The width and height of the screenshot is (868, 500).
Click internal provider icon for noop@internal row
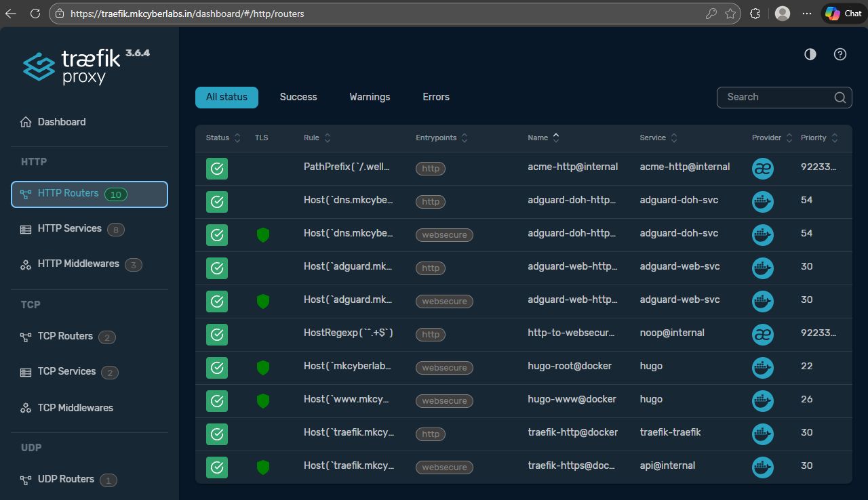pos(763,335)
